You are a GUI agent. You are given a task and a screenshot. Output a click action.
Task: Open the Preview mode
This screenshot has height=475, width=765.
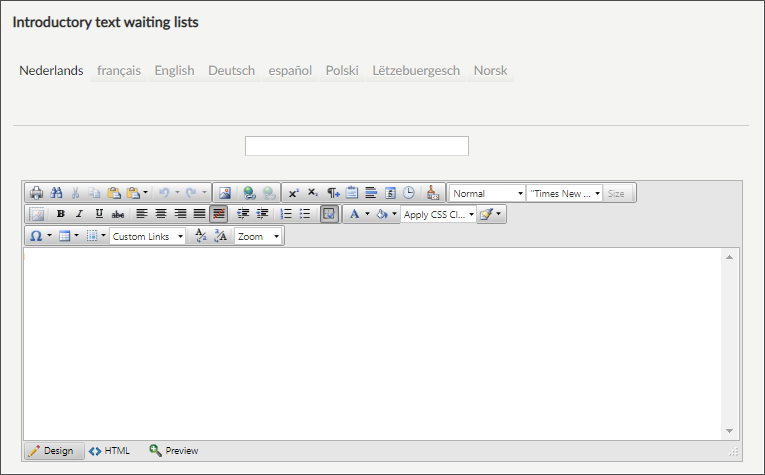(x=174, y=451)
